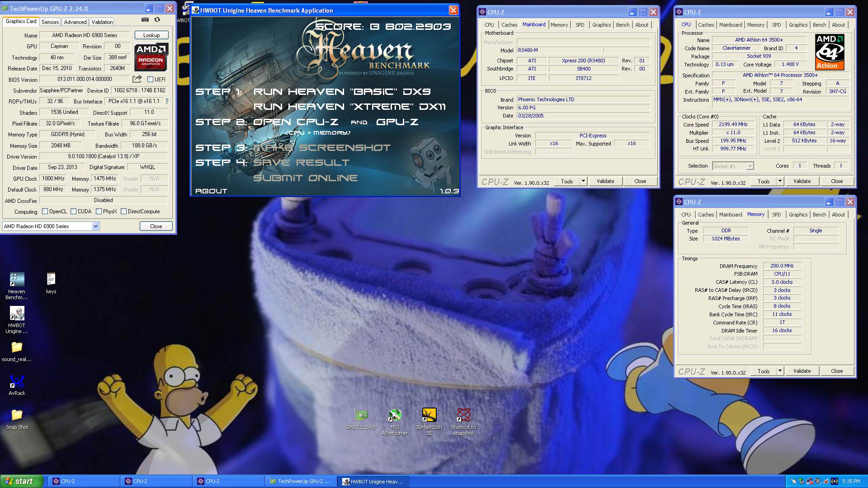Click Close in the processor CPU-Z window
The image size is (868, 488).
click(x=837, y=181)
